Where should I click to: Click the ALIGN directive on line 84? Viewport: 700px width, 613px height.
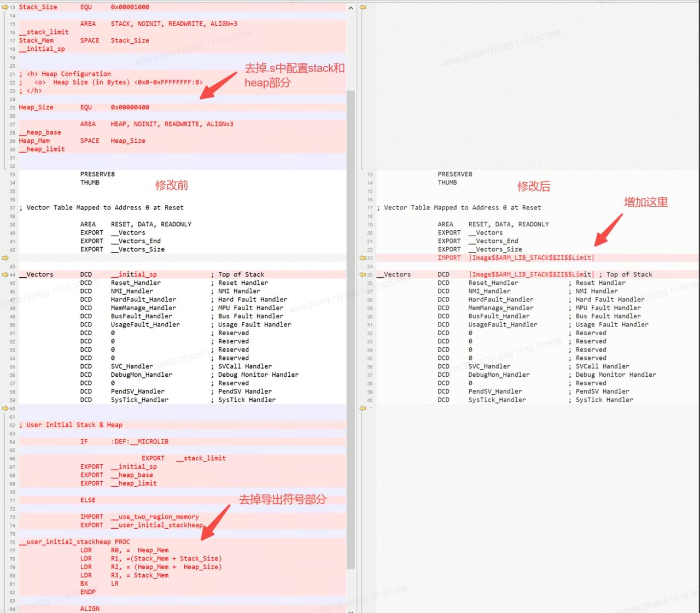pos(90,609)
